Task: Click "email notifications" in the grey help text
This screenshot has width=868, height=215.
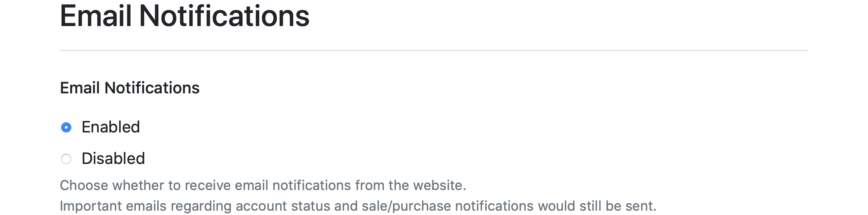Action: coord(293,185)
